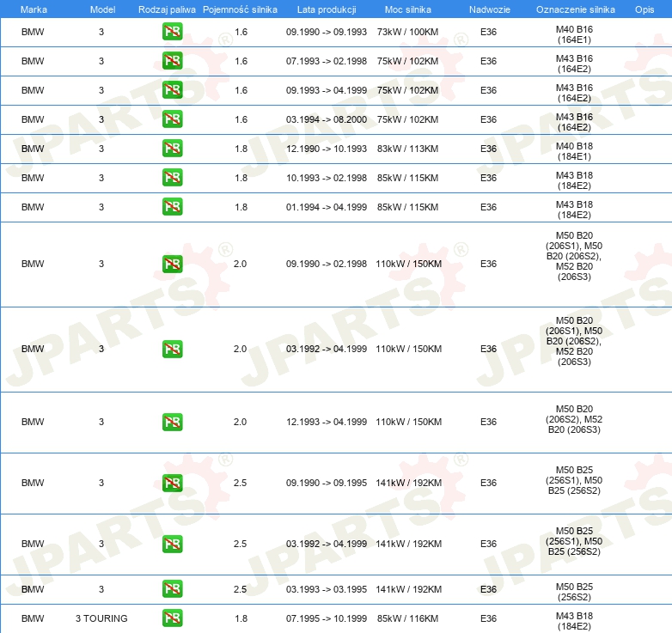Click petrol icon in 12.1993 -> 04.1999 row

pos(172,422)
